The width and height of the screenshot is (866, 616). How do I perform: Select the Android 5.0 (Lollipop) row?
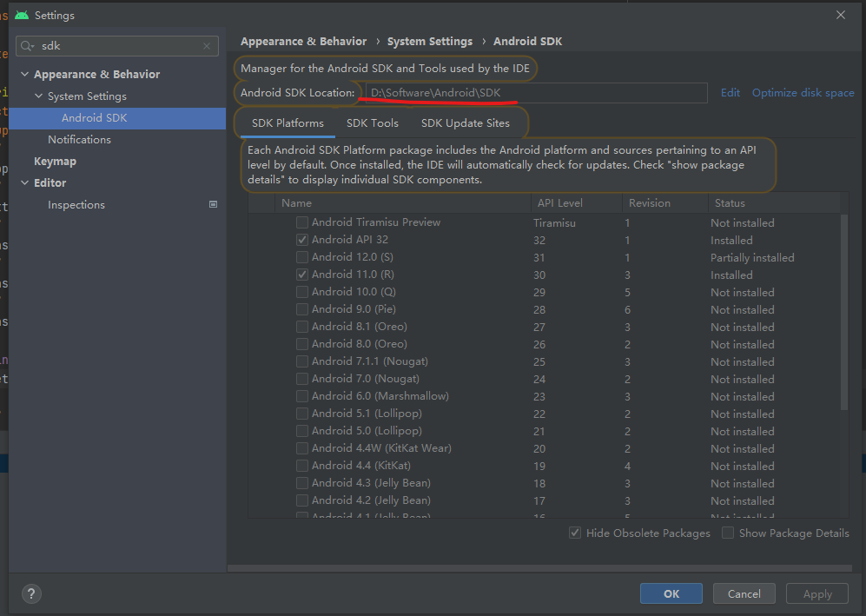[x=545, y=431]
